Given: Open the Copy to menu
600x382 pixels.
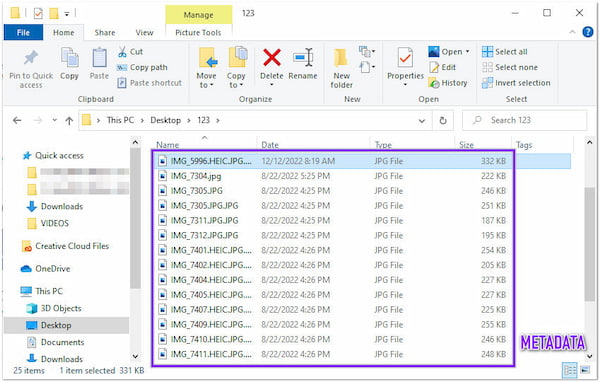Looking at the screenshot, I should [x=236, y=68].
